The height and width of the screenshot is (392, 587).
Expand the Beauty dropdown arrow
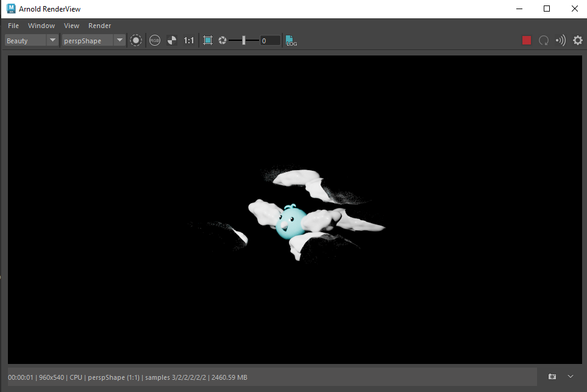coord(53,40)
